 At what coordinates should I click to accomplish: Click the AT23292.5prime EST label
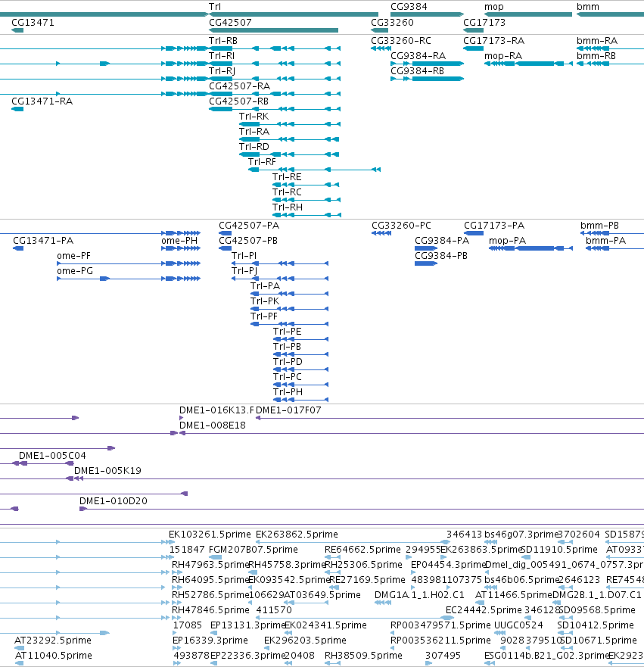coord(53,641)
